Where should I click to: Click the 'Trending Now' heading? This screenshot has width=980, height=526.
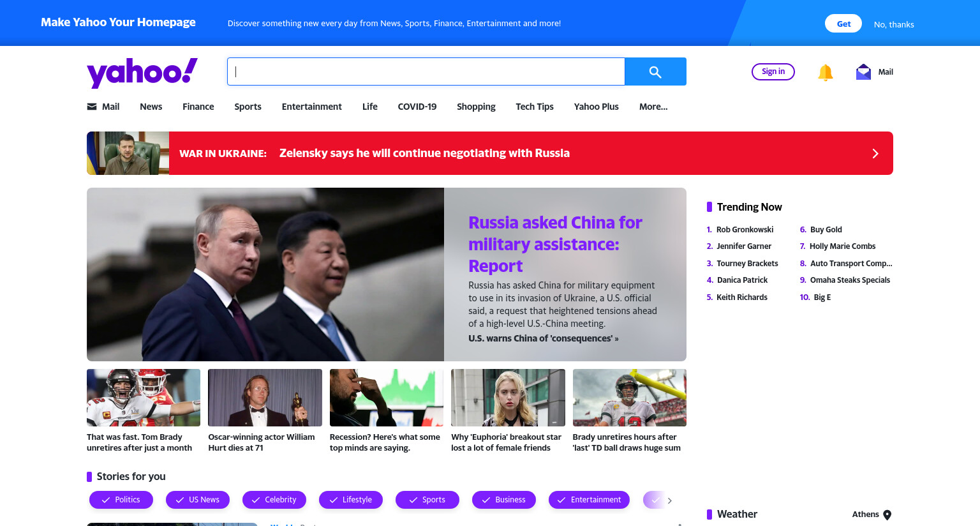pyautogui.click(x=749, y=207)
